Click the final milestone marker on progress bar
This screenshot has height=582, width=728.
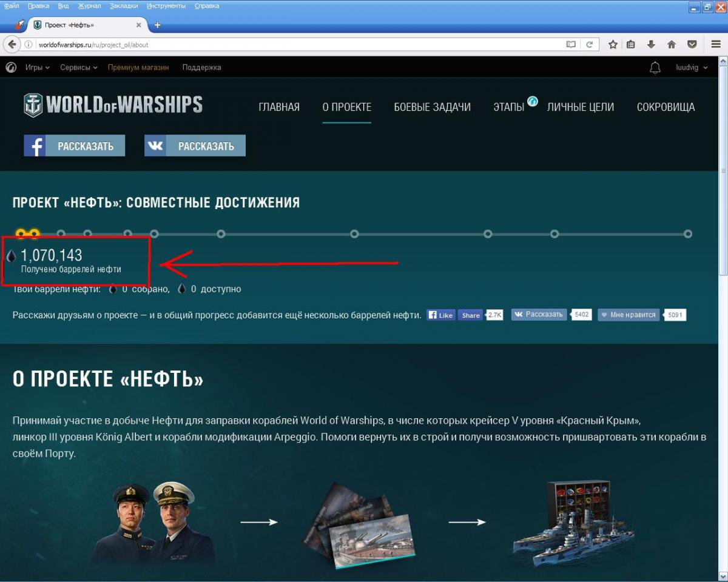click(688, 234)
